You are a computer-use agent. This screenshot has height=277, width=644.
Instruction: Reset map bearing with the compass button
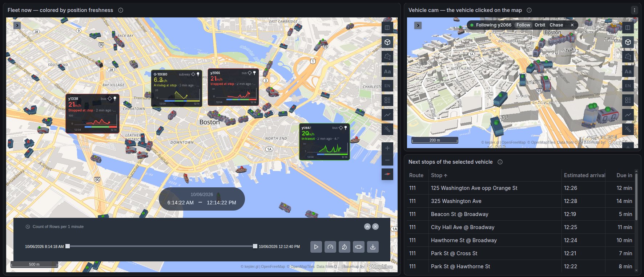(x=387, y=174)
